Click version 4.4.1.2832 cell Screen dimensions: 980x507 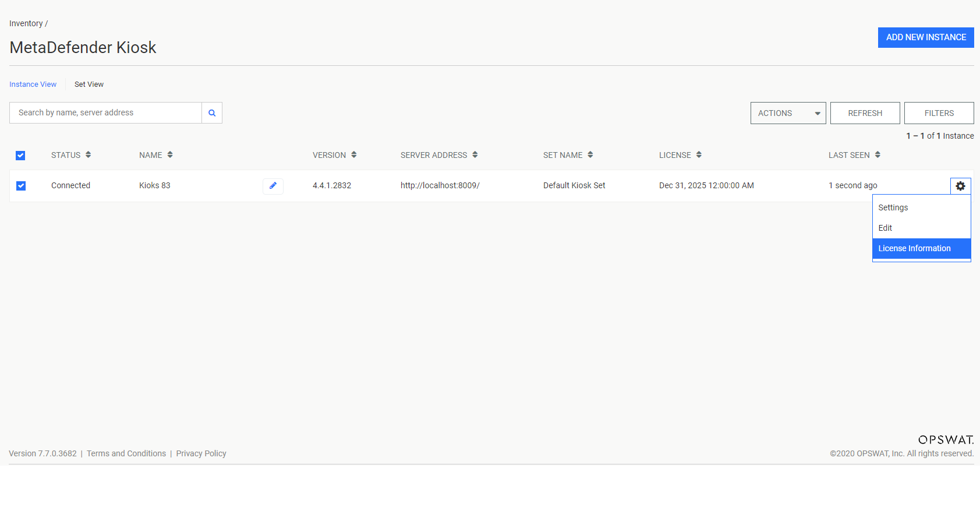pos(332,185)
